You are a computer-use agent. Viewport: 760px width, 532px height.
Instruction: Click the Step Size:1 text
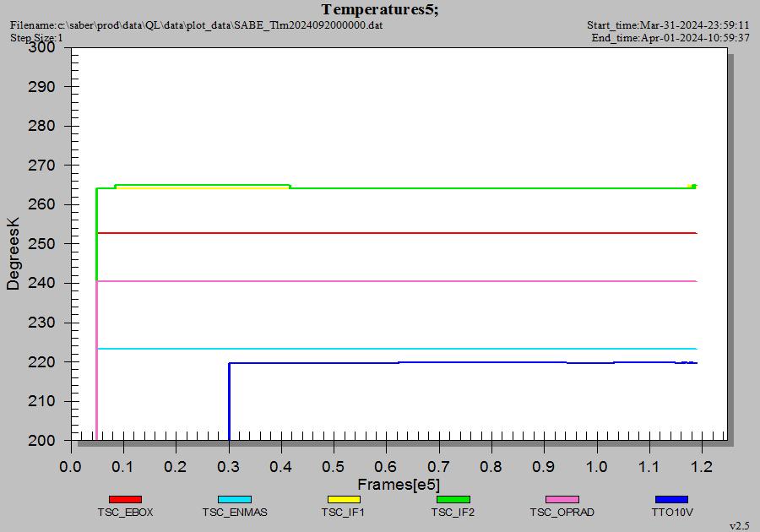click(36, 37)
